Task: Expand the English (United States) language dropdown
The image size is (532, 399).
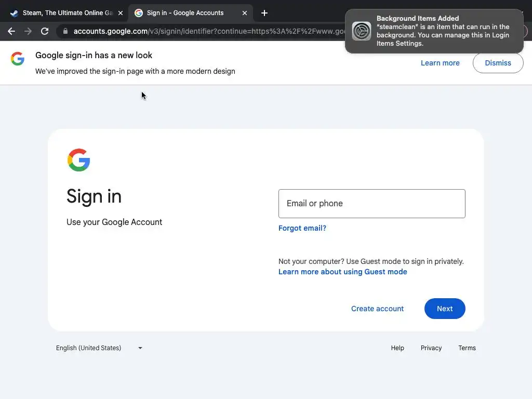Action: tap(99, 348)
